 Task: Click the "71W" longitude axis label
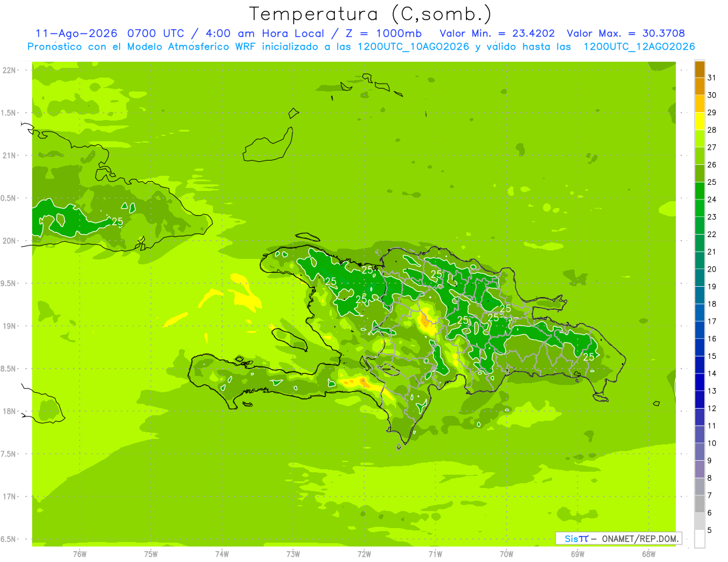coord(435,554)
